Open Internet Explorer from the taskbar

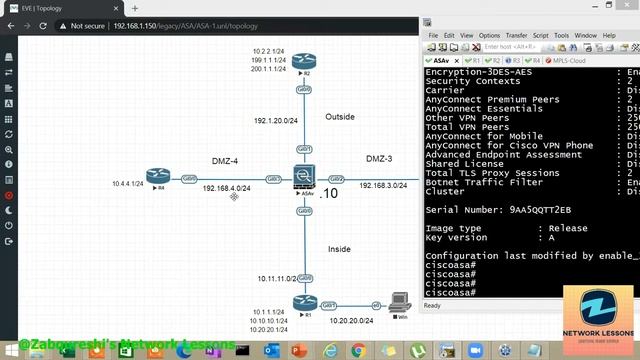tap(330, 351)
